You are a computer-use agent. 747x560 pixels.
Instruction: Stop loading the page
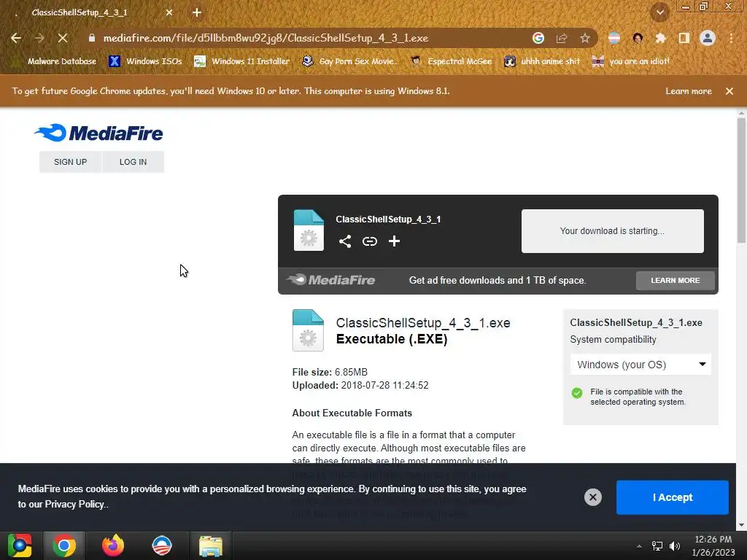(63, 38)
